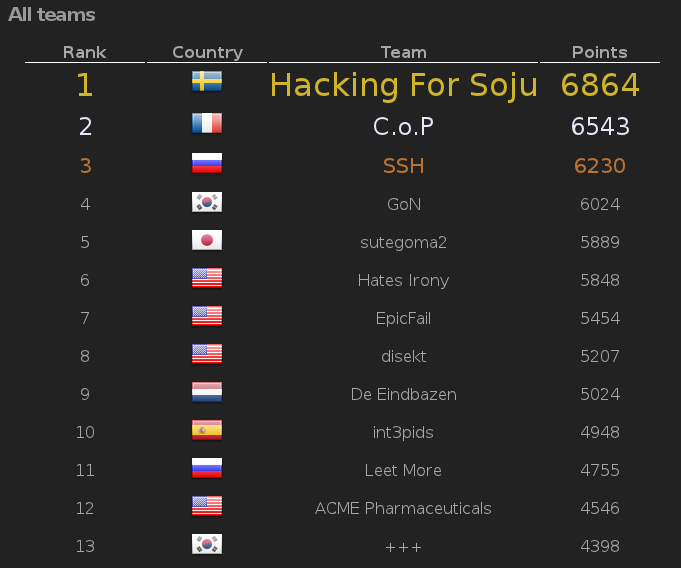The height and width of the screenshot is (568, 681).
Task: Click the Japanese flag for sutegoma2
Action: pos(207,240)
